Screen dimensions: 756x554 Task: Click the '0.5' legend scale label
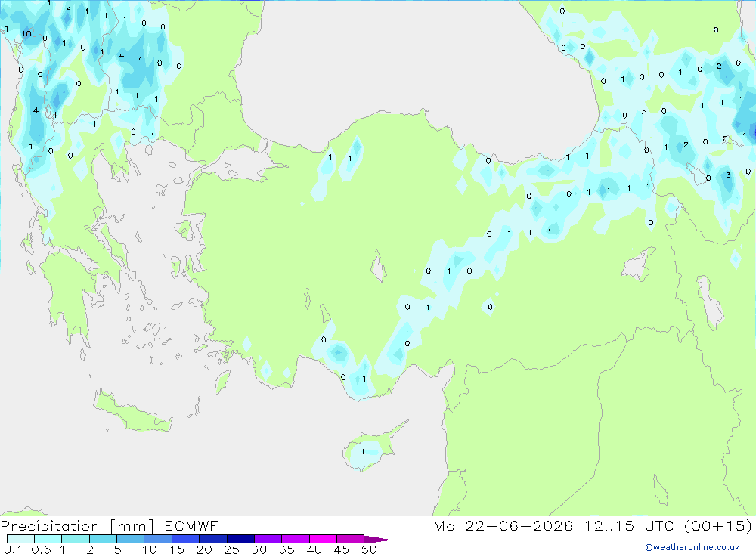click(x=41, y=549)
